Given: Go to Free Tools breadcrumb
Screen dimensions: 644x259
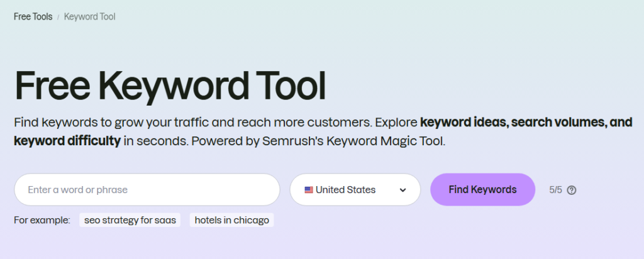Looking at the screenshot, I should [x=33, y=16].
